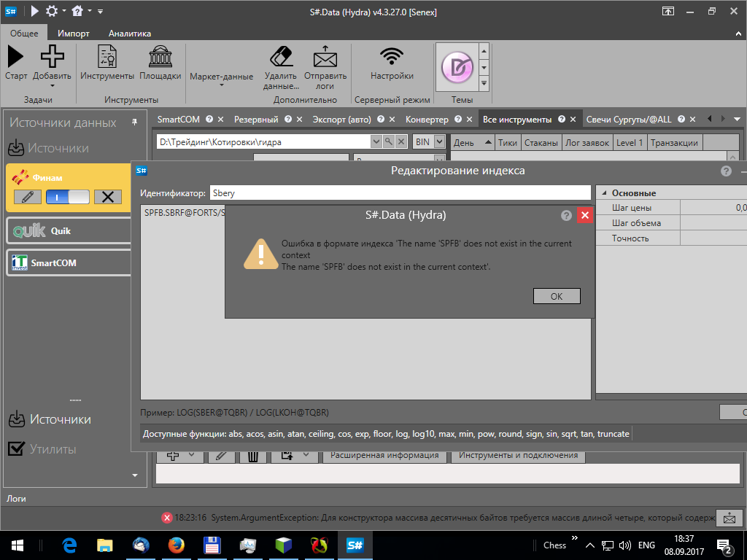Click the Старт play icon in ribbon
747x560 pixels.
[15, 57]
